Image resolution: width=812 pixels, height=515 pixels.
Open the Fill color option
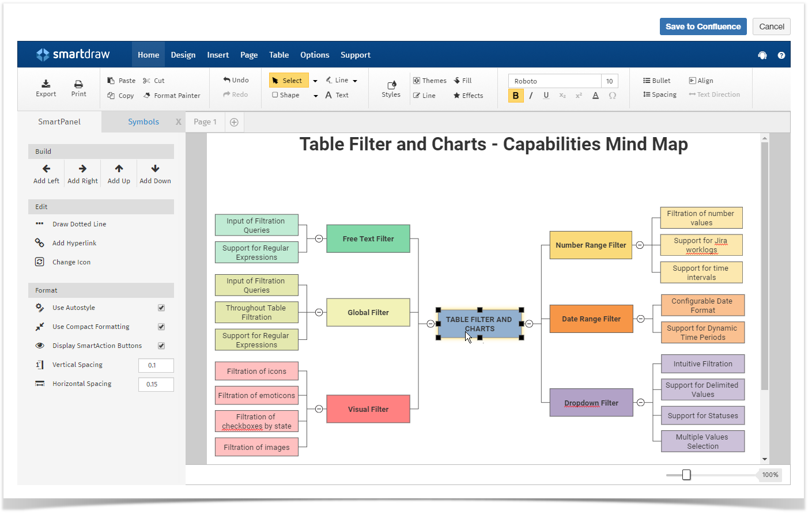click(x=463, y=81)
